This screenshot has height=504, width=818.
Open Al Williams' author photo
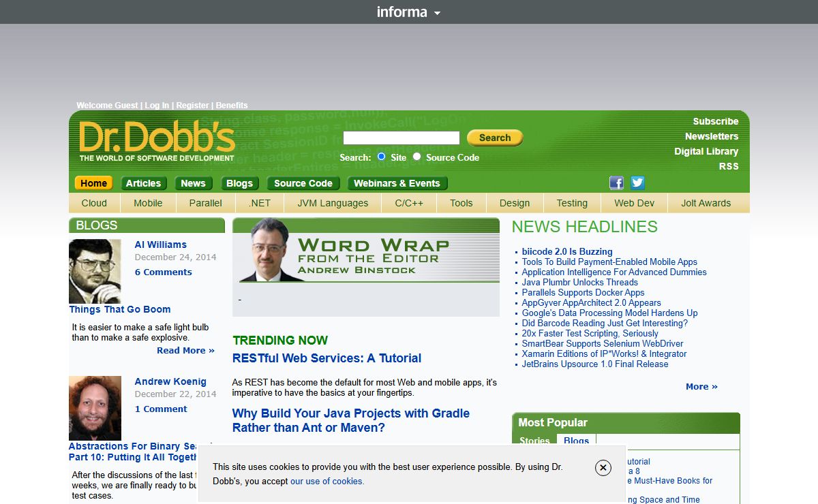pos(95,271)
